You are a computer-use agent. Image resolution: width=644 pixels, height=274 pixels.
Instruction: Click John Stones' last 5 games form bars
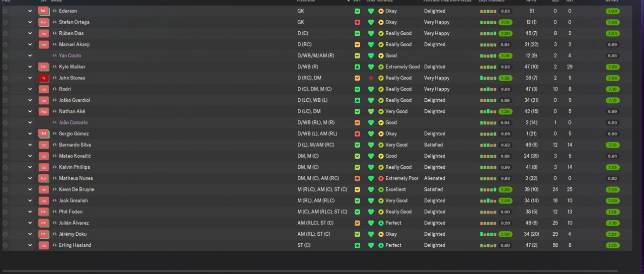pos(488,78)
